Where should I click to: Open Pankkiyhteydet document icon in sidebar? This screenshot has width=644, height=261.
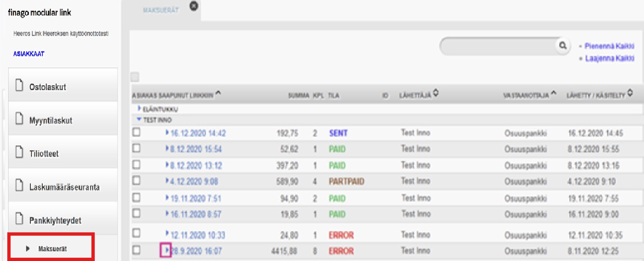point(19,219)
